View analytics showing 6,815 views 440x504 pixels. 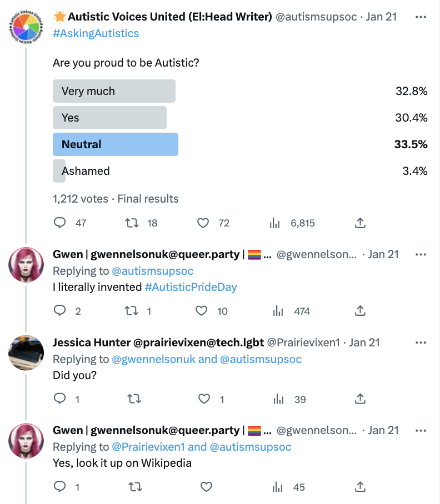274,223
